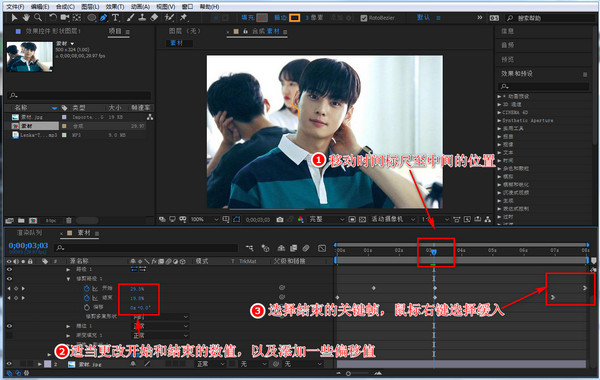Toggle stopwatch for the 开始 (Start) property
The height and width of the screenshot is (380, 600).
pos(86,289)
